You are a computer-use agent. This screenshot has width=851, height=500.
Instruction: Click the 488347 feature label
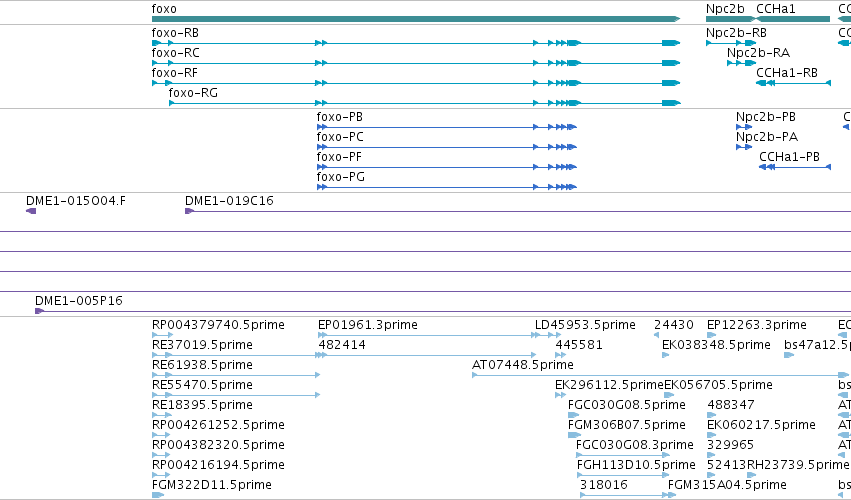[x=731, y=405]
